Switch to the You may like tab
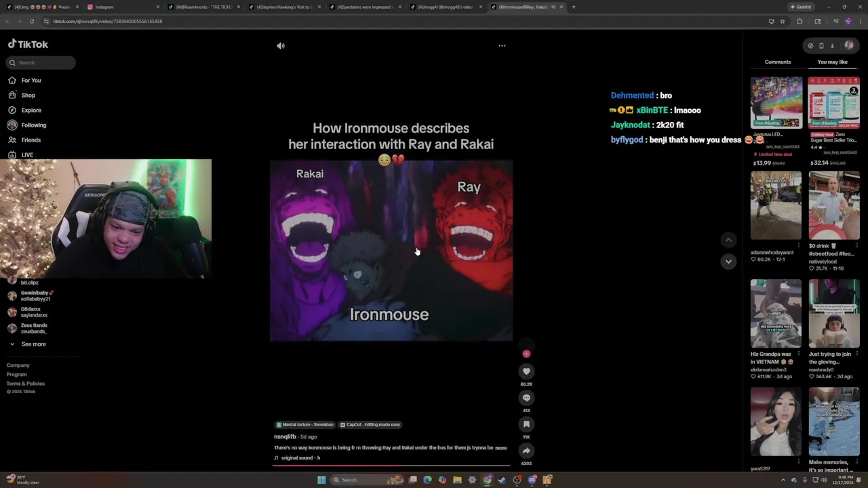Screen dimensions: 868x488 tap(833, 62)
